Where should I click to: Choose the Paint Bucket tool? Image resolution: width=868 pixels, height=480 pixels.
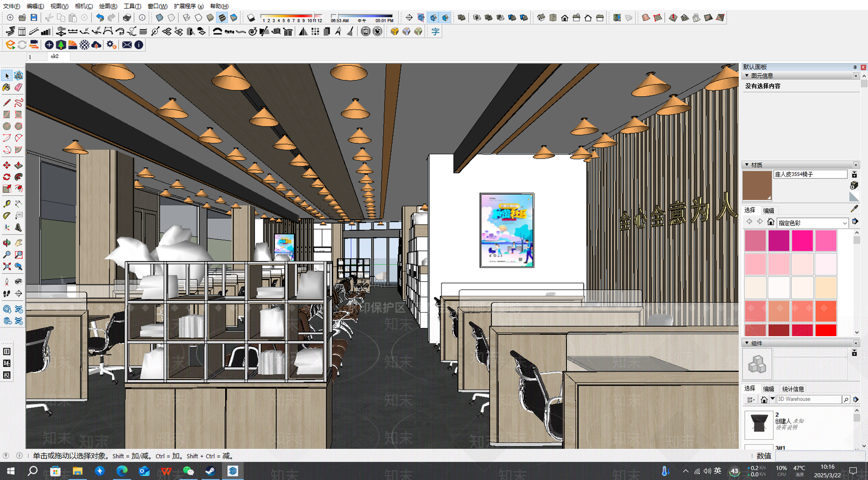pyautogui.click(x=7, y=87)
